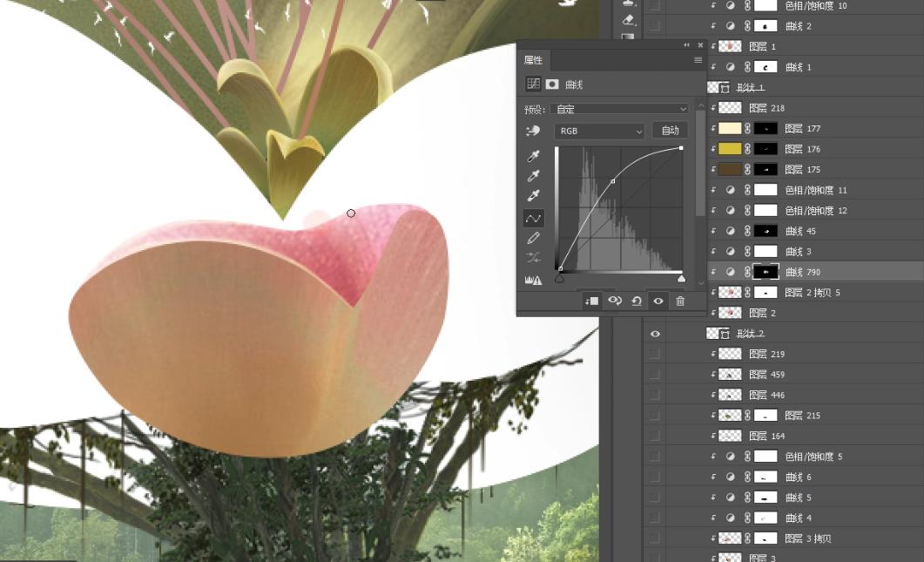Click the 自动 auto button

[x=670, y=131]
